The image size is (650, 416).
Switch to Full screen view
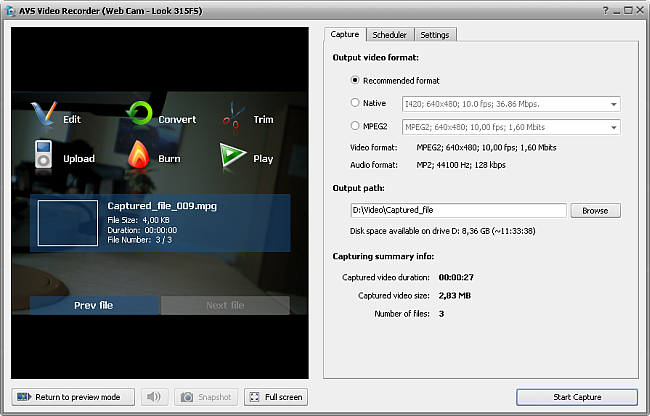276,397
